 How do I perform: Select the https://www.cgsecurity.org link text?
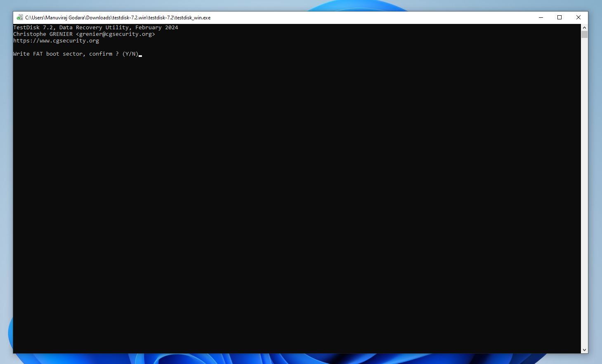point(56,40)
